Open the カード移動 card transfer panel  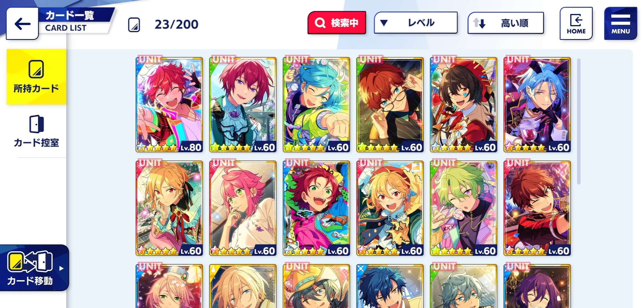click(x=34, y=268)
